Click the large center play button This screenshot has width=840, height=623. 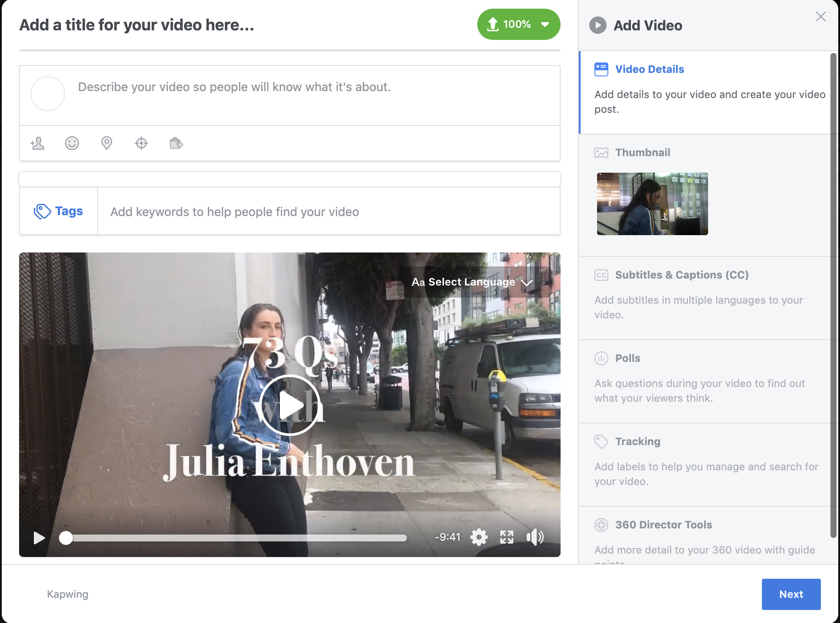pos(290,405)
